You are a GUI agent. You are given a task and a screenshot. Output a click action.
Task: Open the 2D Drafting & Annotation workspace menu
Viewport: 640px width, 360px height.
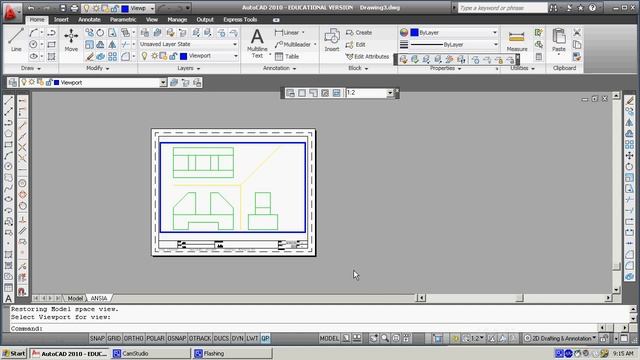tap(561, 338)
